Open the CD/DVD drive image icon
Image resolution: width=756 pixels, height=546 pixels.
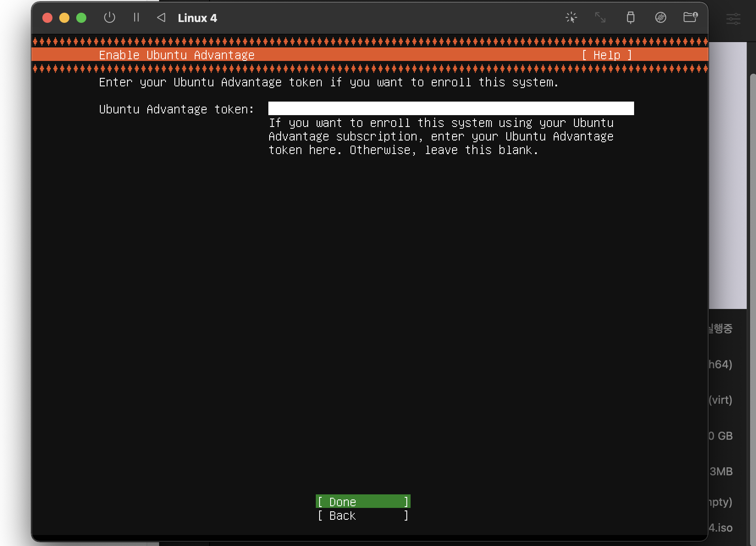[661, 17]
